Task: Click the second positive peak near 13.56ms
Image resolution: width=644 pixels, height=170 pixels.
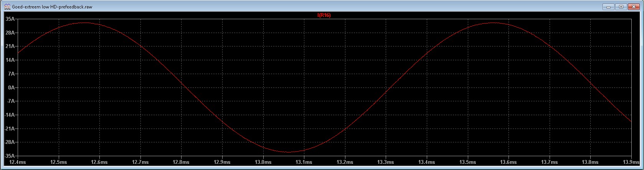Action: [493, 23]
